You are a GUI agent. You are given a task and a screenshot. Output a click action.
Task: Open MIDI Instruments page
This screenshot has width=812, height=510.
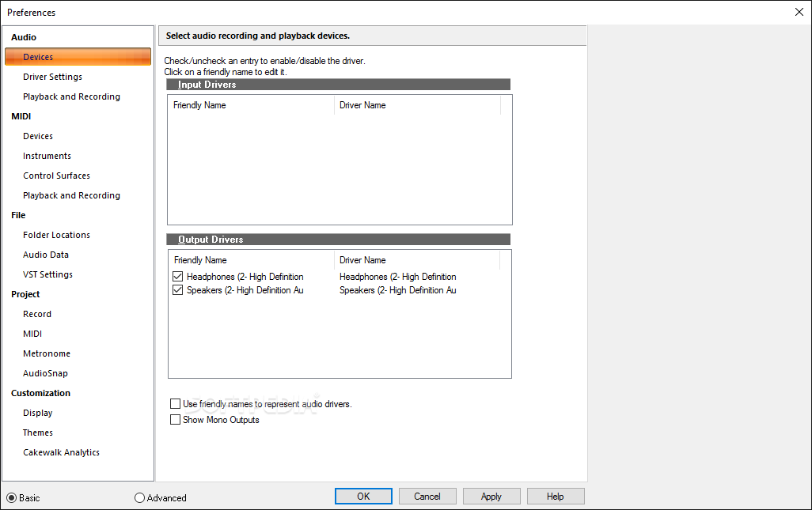pyautogui.click(x=47, y=156)
